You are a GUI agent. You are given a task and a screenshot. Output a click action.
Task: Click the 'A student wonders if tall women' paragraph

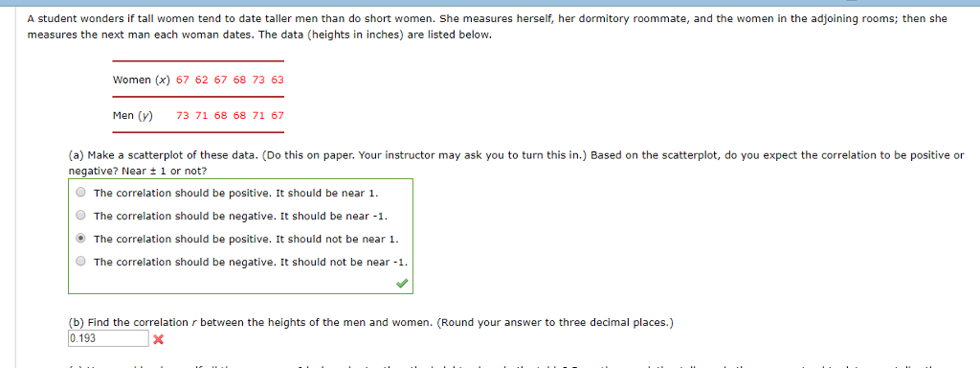tap(487, 27)
